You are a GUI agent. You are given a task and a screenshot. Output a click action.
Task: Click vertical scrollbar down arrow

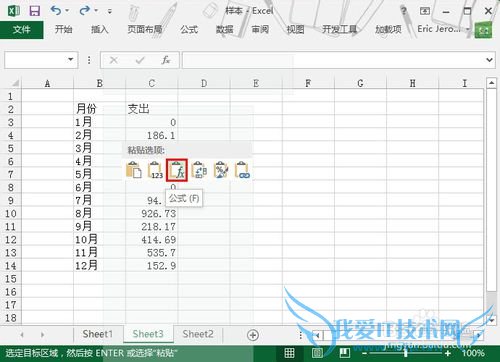(x=491, y=320)
